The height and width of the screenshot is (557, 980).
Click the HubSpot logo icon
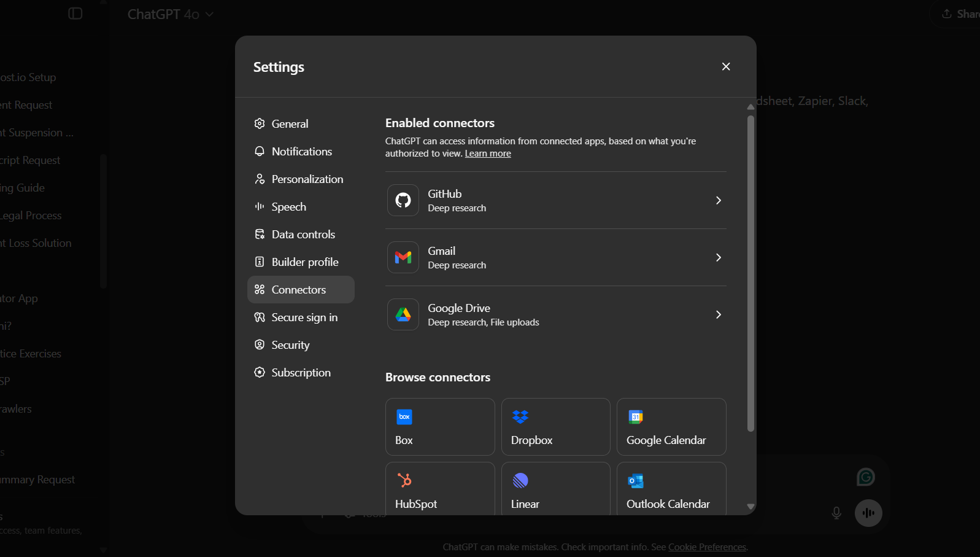(x=404, y=480)
